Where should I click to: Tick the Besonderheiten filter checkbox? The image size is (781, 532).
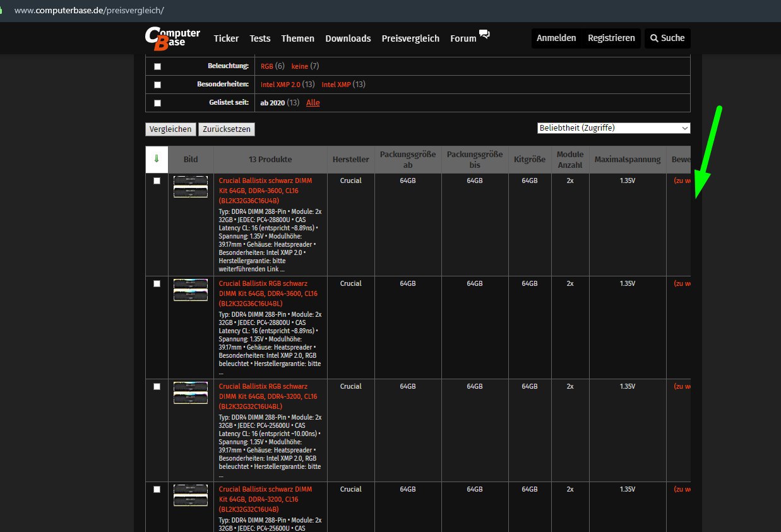coord(157,85)
